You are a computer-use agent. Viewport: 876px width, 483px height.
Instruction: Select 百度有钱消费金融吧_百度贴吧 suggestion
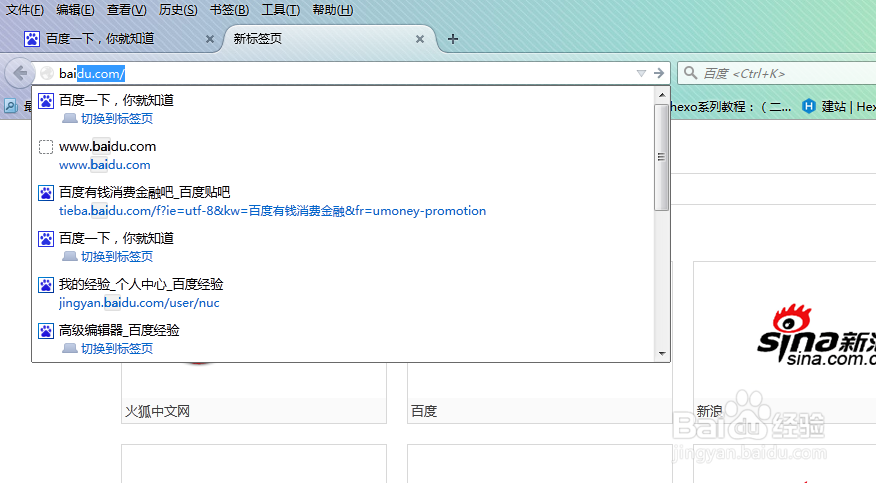(145, 192)
